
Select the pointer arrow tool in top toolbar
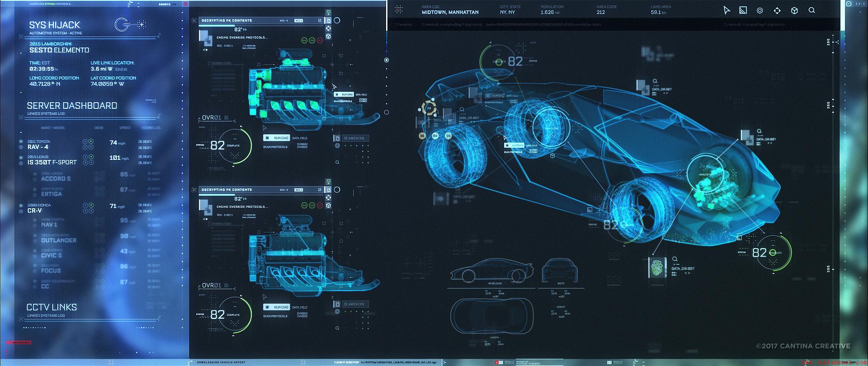click(726, 10)
